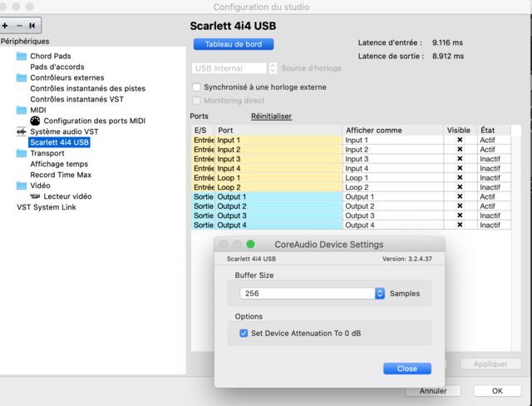Click the clock source stepper arrows
The height and width of the screenshot is (406, 532).
click(273, 68)
